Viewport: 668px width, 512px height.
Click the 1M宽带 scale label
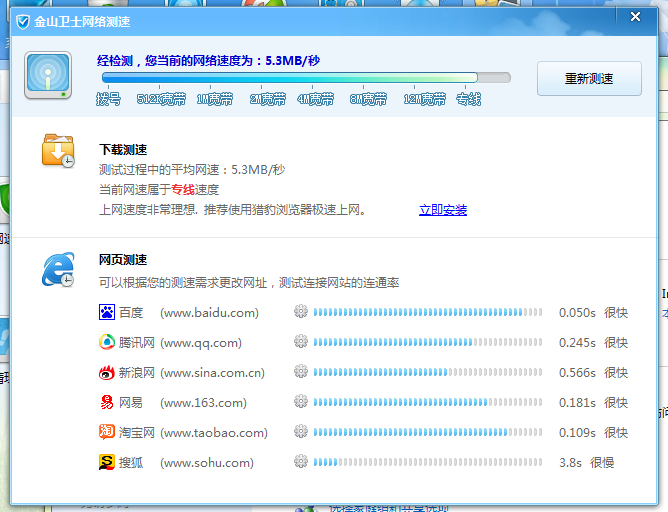[215, 99]
